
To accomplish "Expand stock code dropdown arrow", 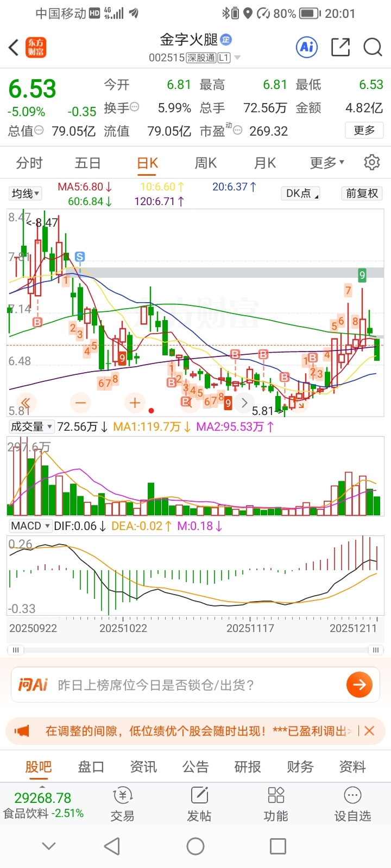I will click(x=237, y=58).
